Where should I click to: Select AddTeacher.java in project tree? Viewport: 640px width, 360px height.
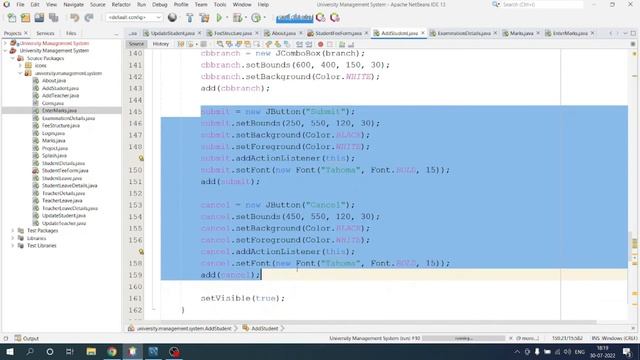point(60,96)
